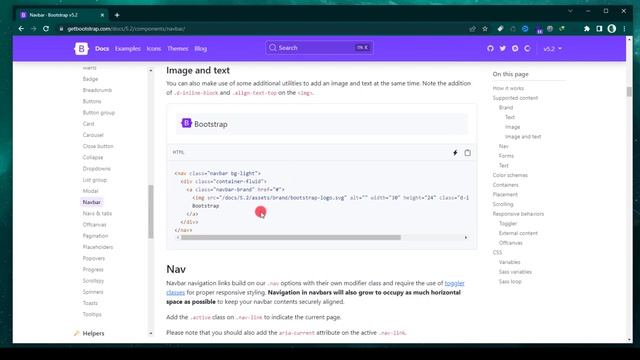Viewport: 640px width, 360px height.
Task: Click the code block horizontal scrollbar
Action: click(x=291, y=238)
